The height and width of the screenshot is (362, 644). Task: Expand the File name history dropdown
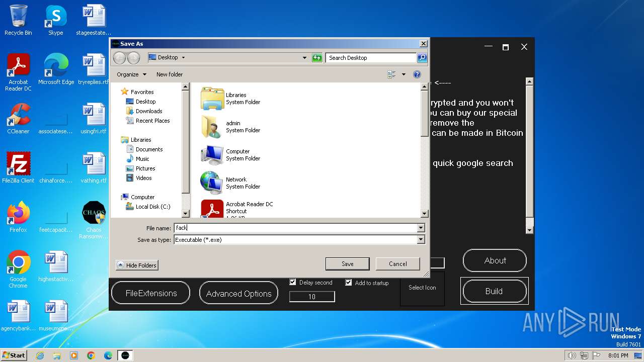[421, 228]
